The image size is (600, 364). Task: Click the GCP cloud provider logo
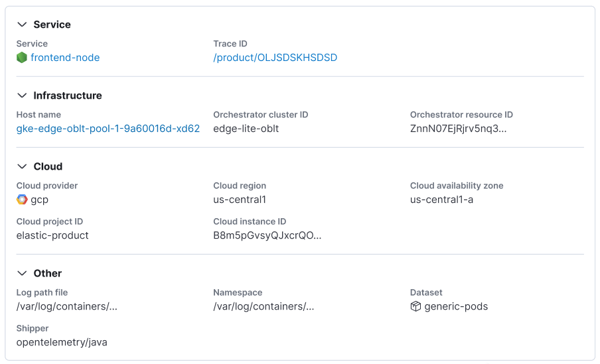point(22,199)
